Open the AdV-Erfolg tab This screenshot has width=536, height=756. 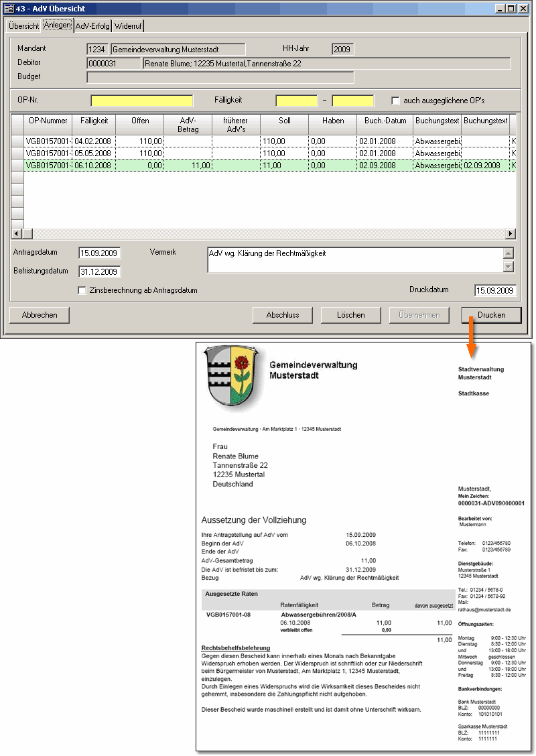pos(92,26)
